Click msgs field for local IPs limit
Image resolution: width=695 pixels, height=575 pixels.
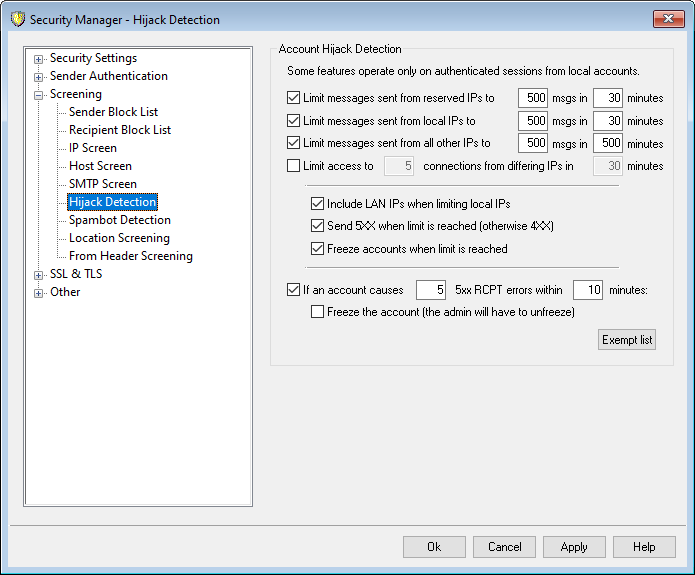pos(534,121)
